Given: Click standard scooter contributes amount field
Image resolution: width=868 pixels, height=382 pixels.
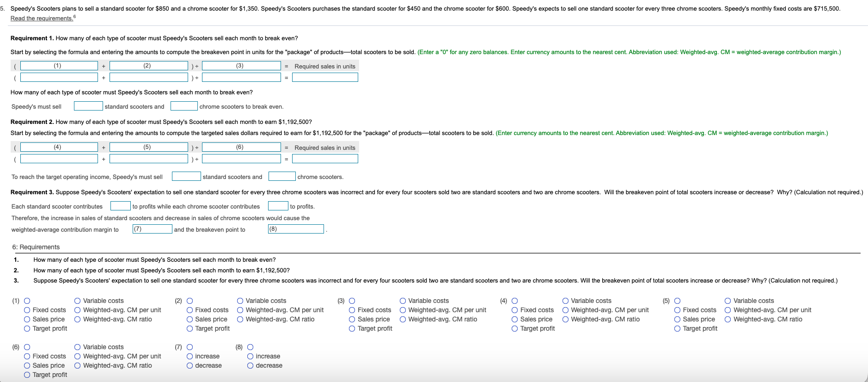Looking at the screenshot, I should click(x=121, y=206).
